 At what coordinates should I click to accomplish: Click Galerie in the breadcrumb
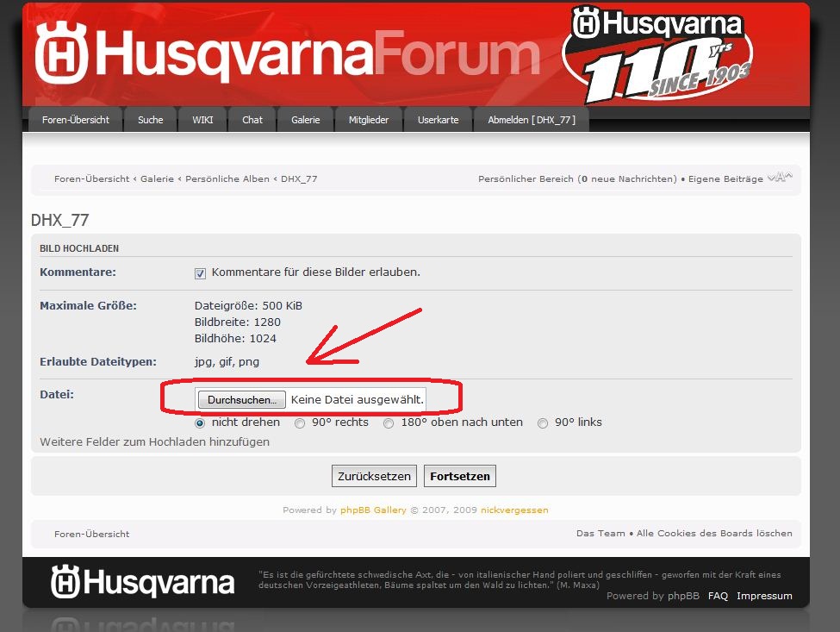tap(157, 179)
